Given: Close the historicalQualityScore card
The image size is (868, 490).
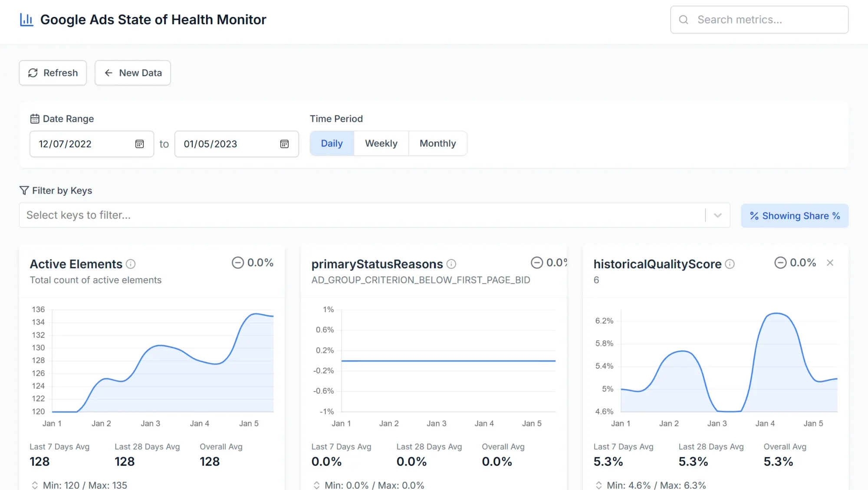Looking at the screenshot, I should (x=830, y=263).
